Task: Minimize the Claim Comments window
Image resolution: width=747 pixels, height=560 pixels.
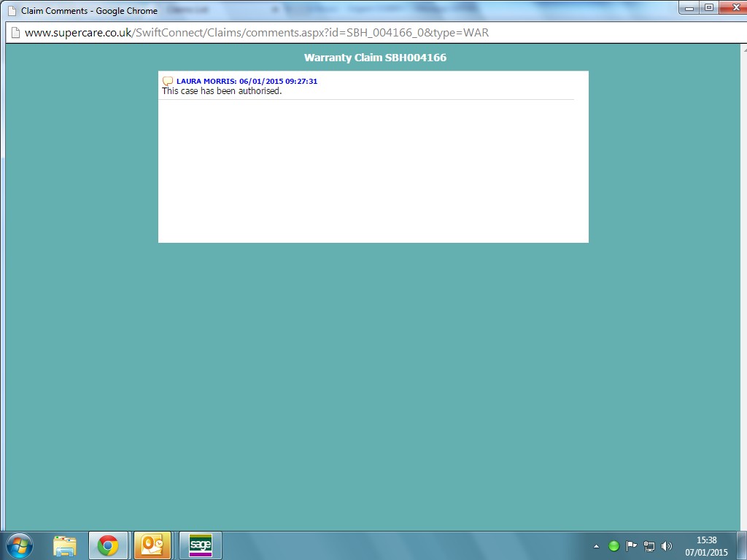Action: 689,7
